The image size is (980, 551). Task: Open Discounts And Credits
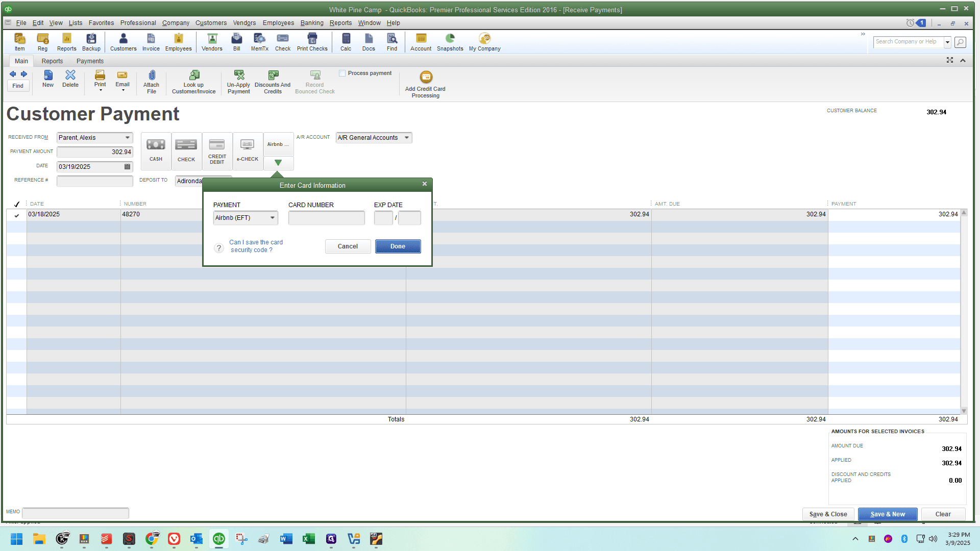click(273, 82)
